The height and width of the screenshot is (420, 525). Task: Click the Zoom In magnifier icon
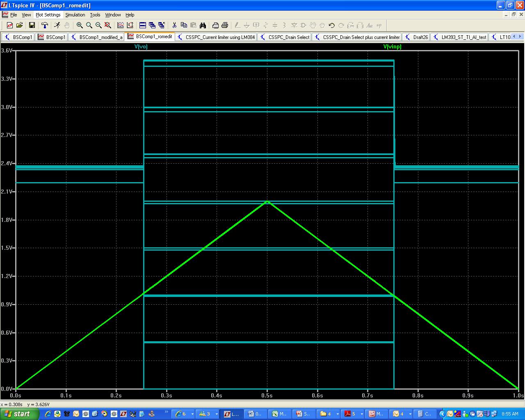pyautogui.click(x=80, y=25)
